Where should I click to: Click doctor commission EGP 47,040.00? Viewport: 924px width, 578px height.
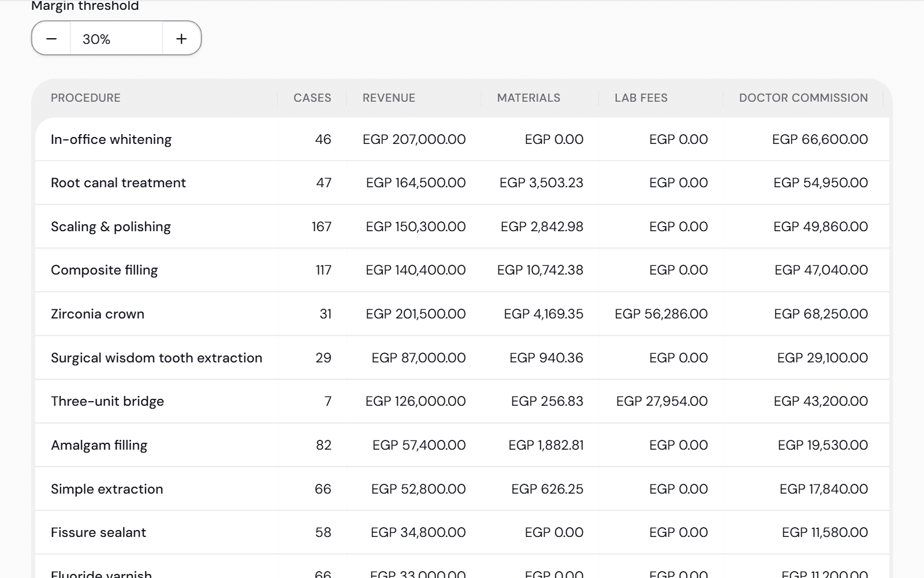click(821, 270)
